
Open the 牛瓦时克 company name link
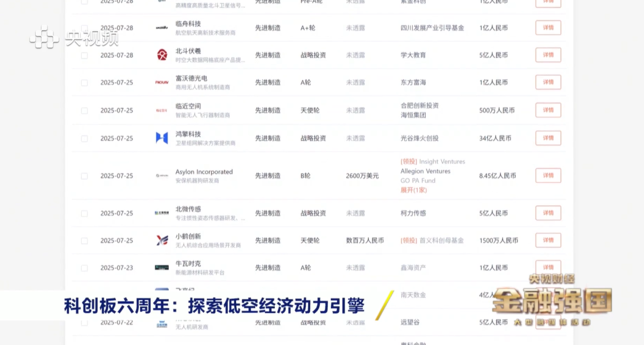(x=188, y=263)
